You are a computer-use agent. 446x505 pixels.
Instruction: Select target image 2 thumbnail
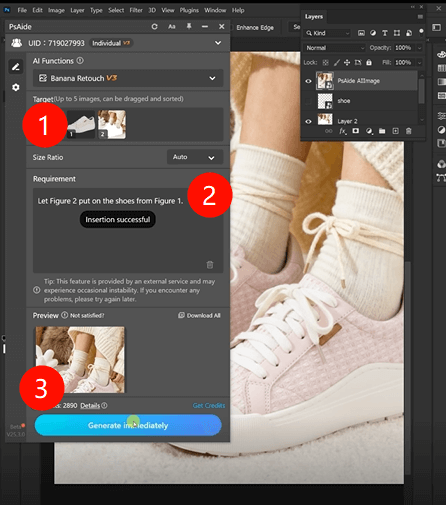point(112,124)
